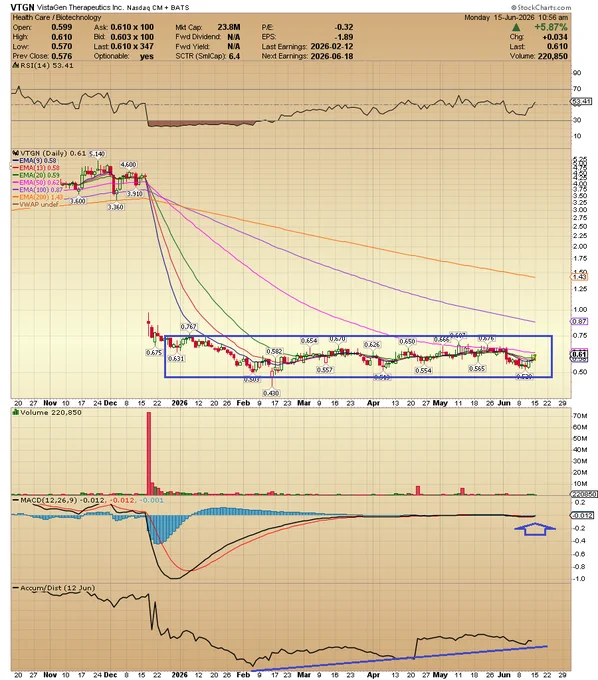Click the EMA(200) 1.43 legend entry
This screenshot has height=680, width=598.
(38, 197)
